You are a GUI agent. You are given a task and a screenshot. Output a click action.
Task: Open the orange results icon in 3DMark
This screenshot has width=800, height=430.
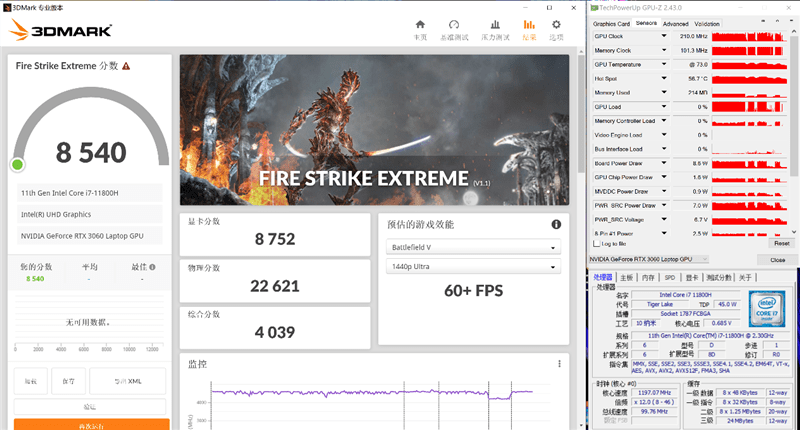(529, 24)
